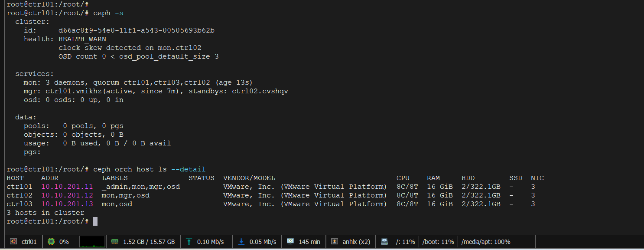Click the HDD column header
This screenshot has width=644, height=250.
pos(468,178)
